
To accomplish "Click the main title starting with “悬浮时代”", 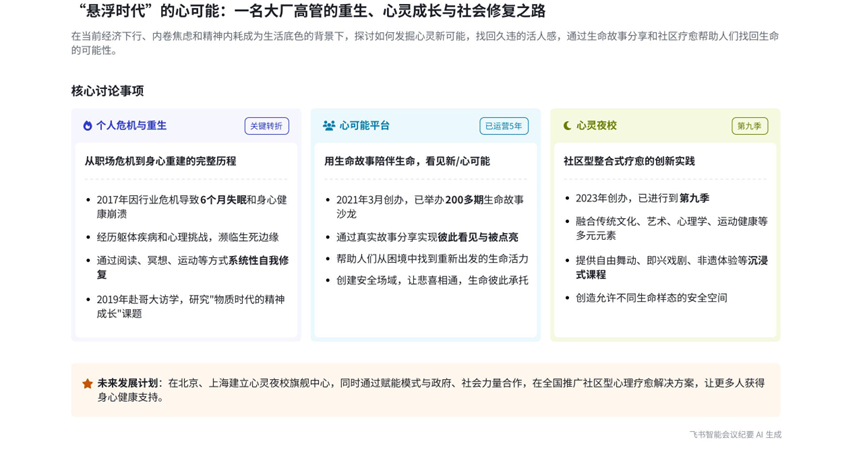I will tap(311, 11).
